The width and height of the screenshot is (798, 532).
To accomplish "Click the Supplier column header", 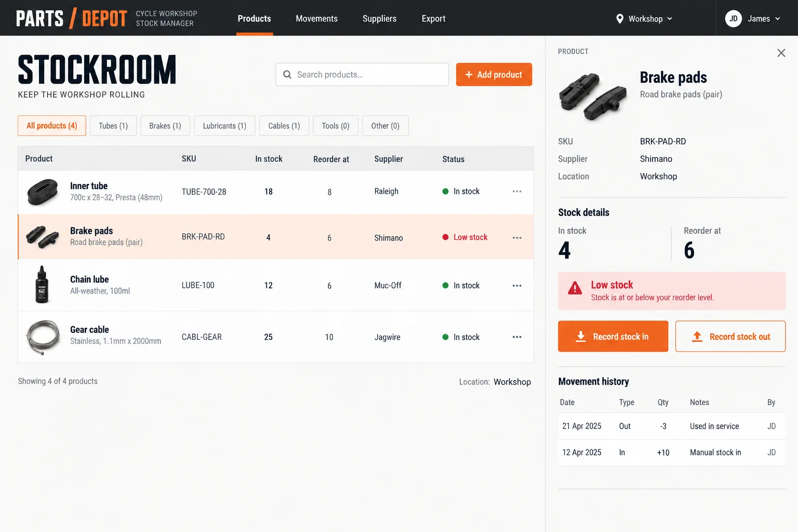I will click(x=389, y=159).
